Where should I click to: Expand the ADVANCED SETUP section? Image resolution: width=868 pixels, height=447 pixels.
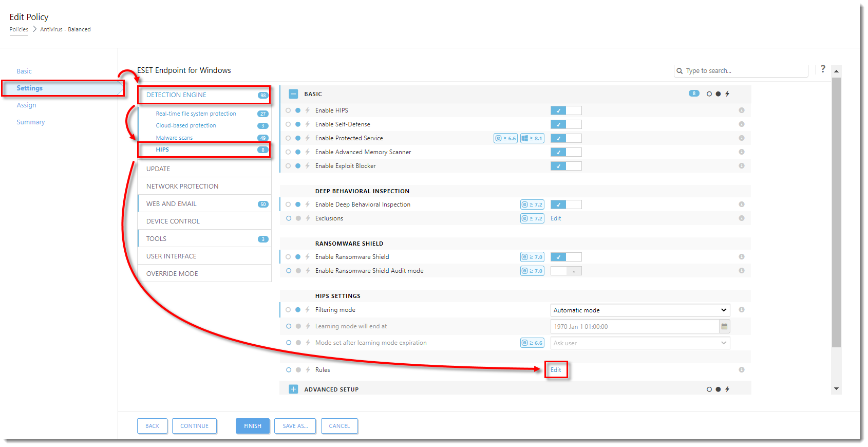click(293, 389)
